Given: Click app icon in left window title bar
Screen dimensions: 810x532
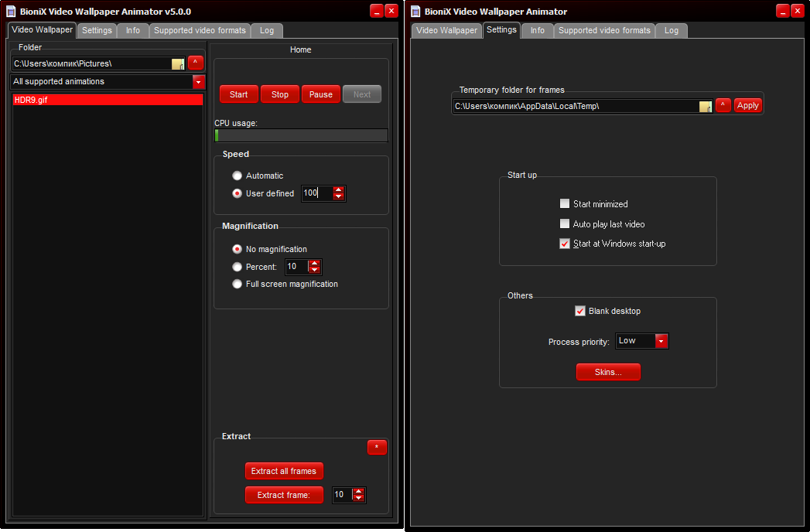Looking at the screenshot, I should click(x=11, y=12).
